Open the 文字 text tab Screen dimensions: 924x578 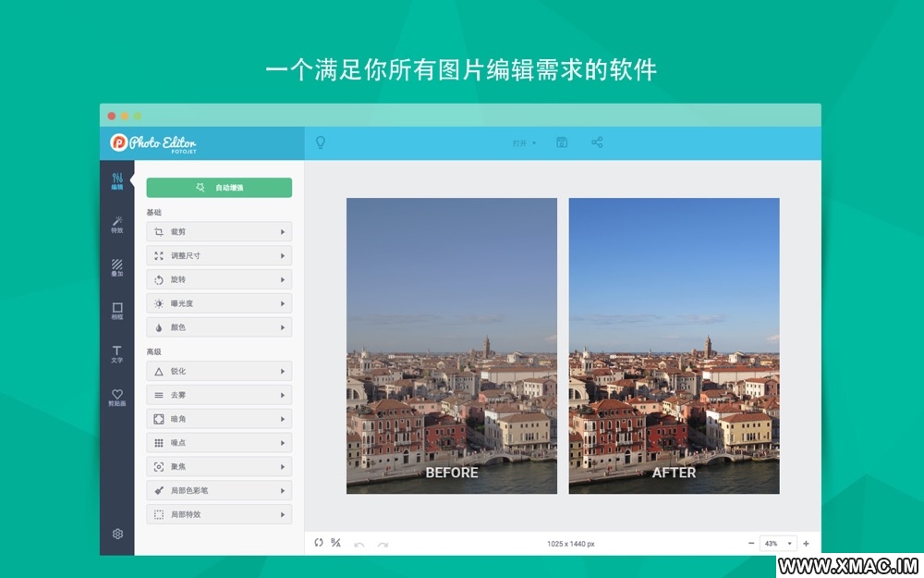pyautogui.click(x=117, y=354)
